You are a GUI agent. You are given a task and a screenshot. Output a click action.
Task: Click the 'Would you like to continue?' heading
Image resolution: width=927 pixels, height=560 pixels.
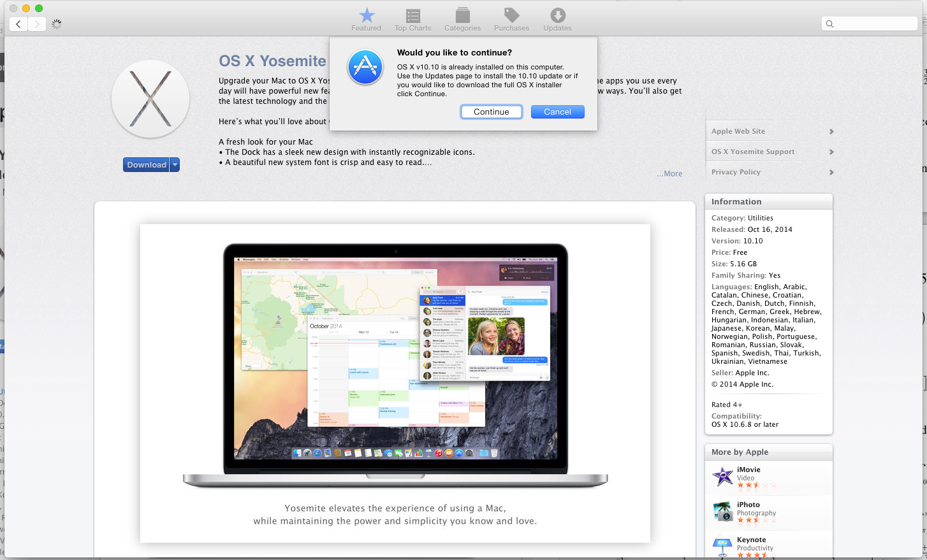point(455,53)
